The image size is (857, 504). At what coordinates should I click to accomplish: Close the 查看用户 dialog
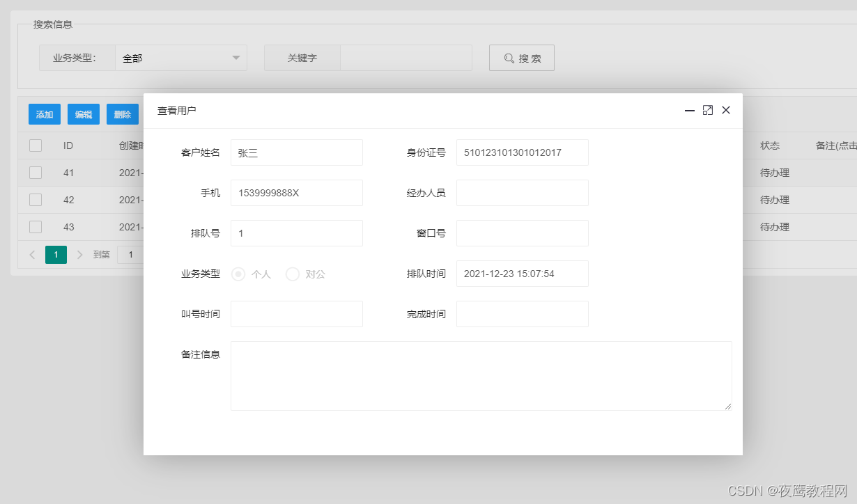click(x=726, y=110)
